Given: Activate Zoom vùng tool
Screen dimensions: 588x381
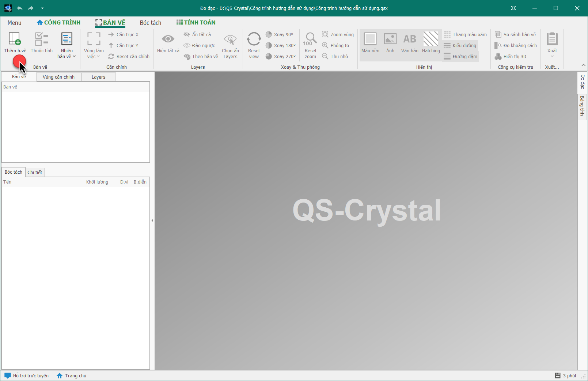Looking at the screenshot, I should [x=338, y=34].
